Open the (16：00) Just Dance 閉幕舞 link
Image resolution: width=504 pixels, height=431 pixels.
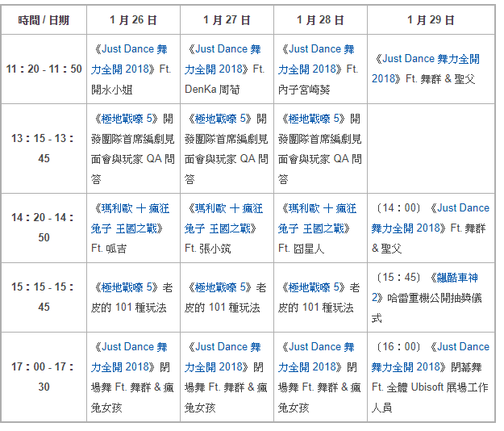tap(431, 357)
